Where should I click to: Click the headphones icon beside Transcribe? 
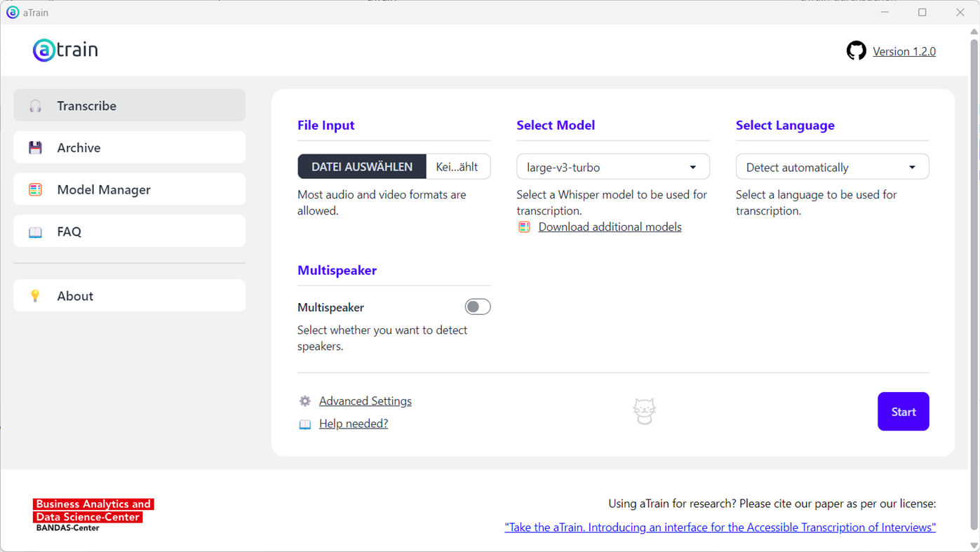tap(36, 106)
